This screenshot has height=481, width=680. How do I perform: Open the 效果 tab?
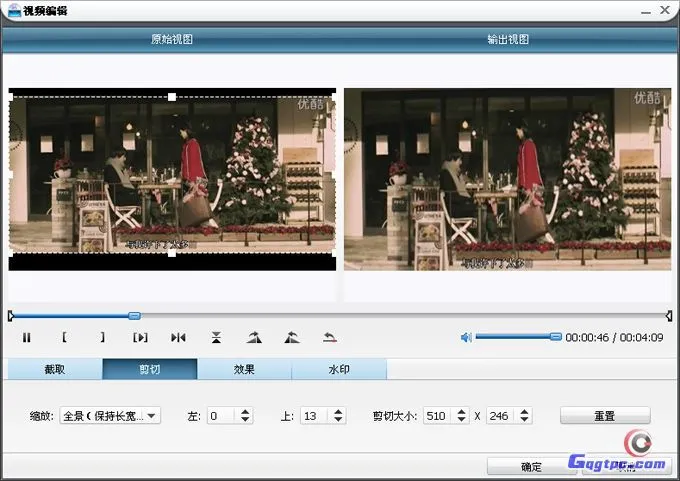tap(244, 369)
